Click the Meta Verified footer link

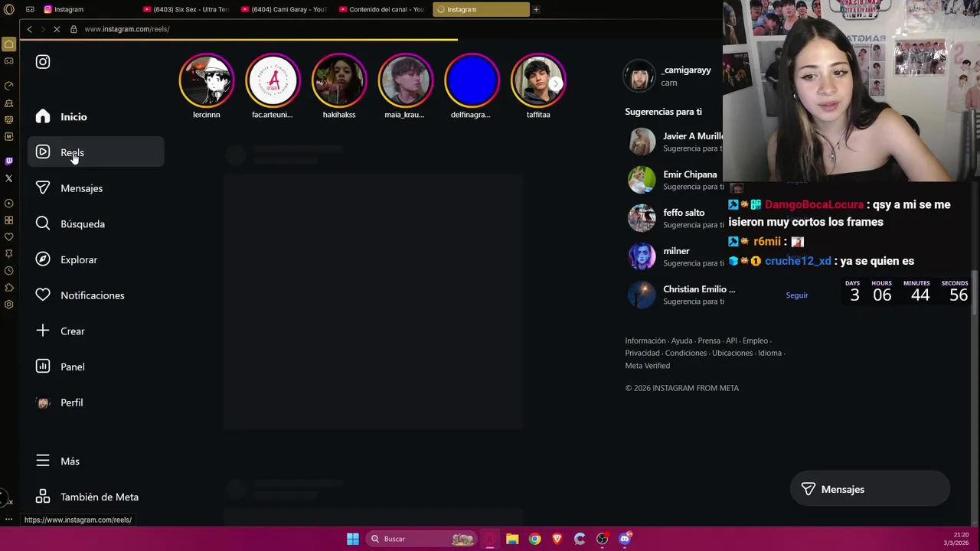click(x=647, y=366)
